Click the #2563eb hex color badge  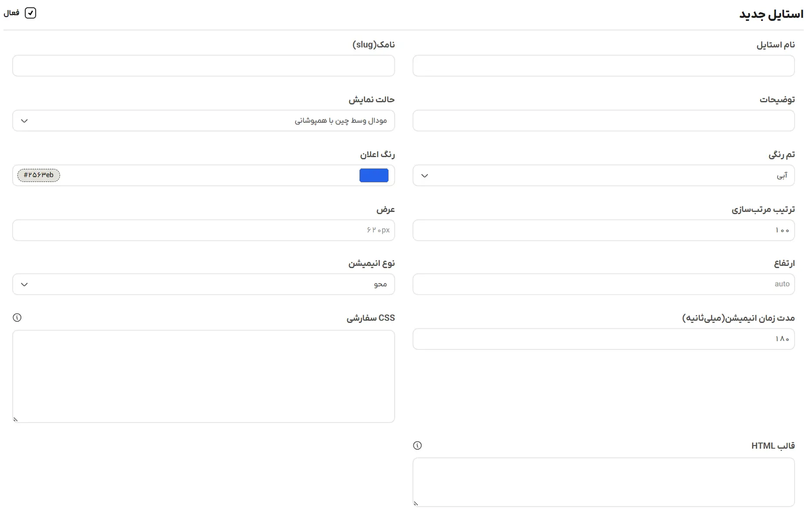pyautogui.click(x=39, y=175)
